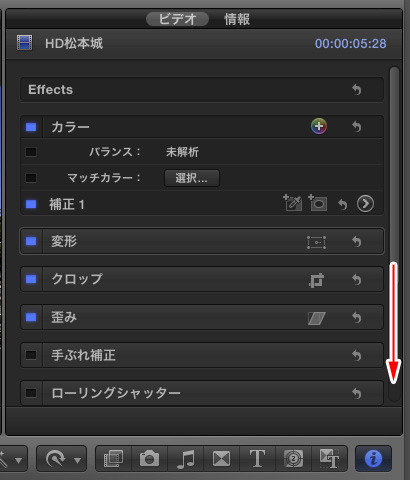Open the Effects browser
This screenshot has width=410, height=480.
(114, 459)
